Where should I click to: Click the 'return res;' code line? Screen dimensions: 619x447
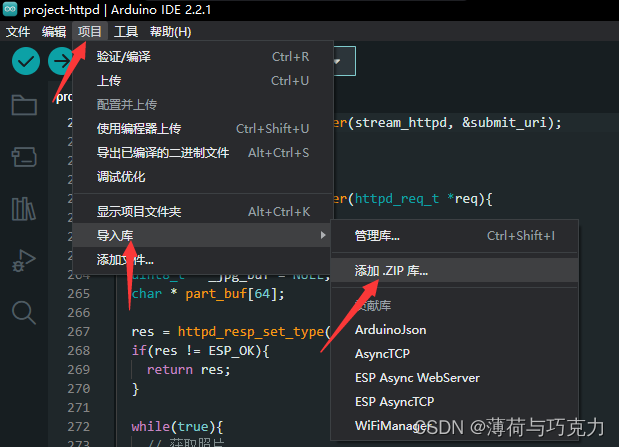click(x=189, y=370)
